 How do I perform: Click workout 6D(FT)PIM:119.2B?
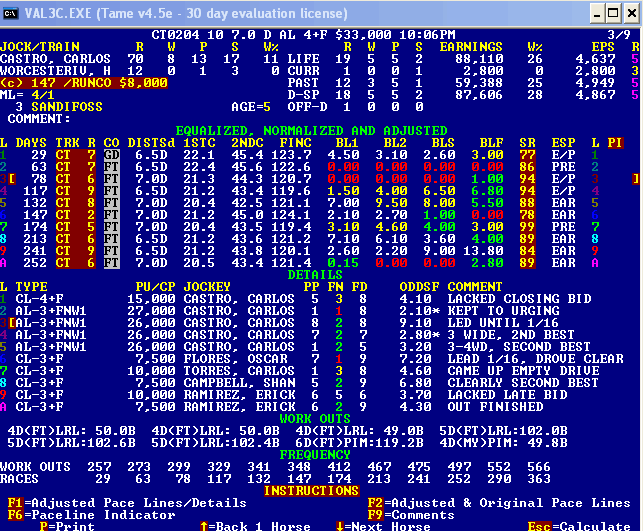359,443
